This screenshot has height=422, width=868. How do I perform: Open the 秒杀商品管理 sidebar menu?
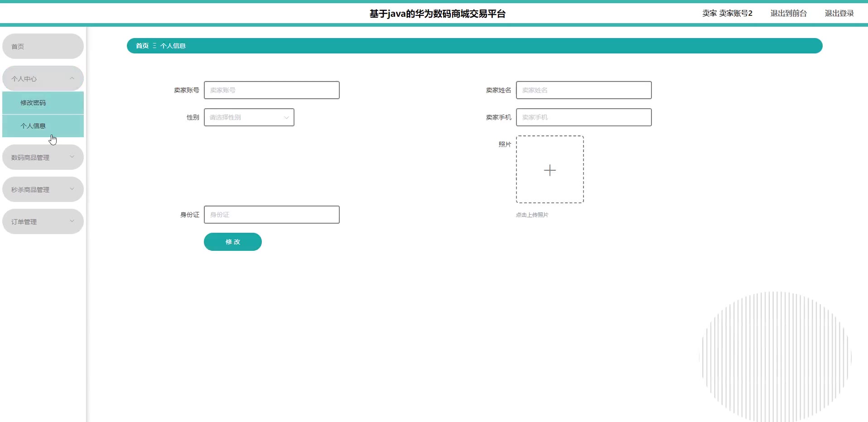[x=43, y=189]
